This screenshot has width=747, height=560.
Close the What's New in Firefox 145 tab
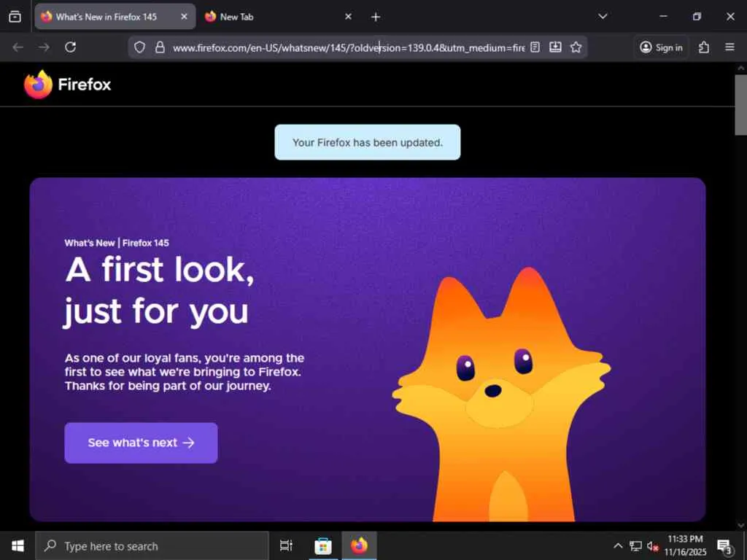click(184, 17)
